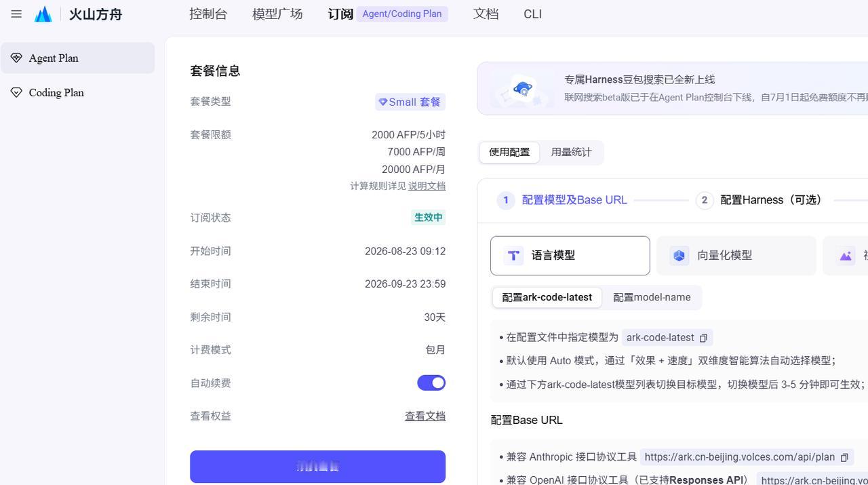
Task: Click the Small 套餐 diamond icon
Action: pos(382,102)
